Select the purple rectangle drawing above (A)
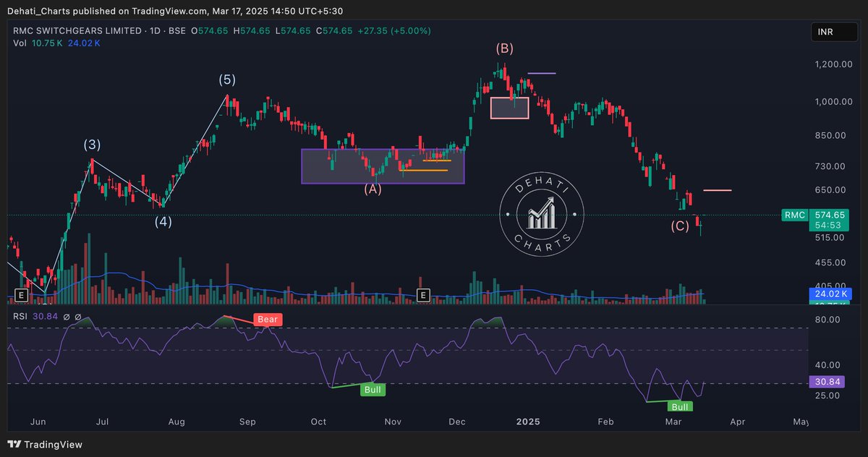The width and height of the screenshot is (868, 457). pos(383,166)
